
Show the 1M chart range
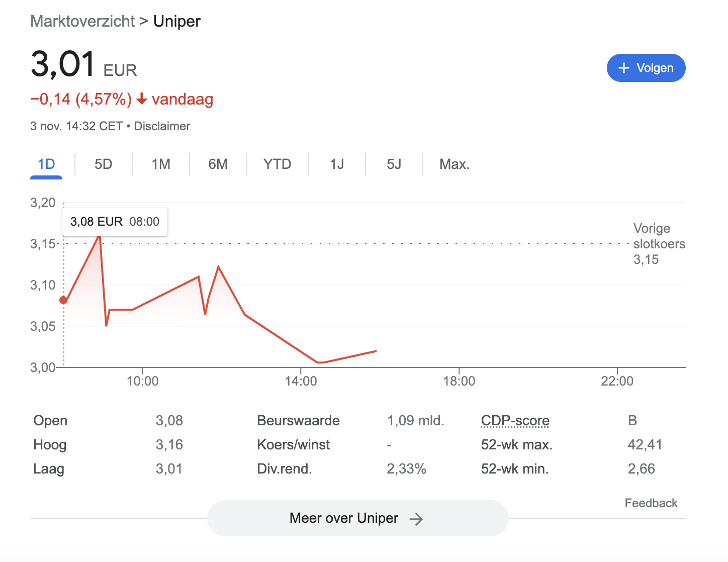click(x=161, y=164)
